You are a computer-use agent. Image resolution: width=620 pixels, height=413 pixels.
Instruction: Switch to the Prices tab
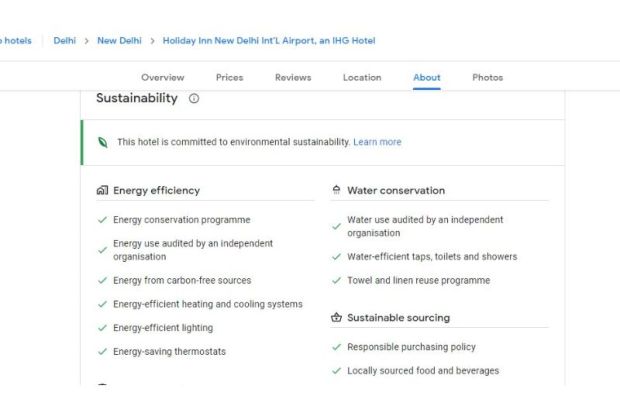click(229, 78)
